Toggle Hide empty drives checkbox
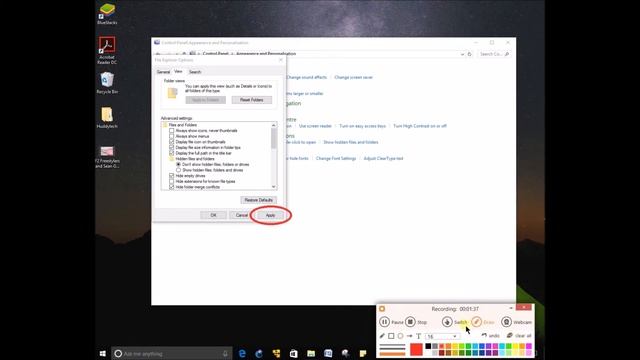The height and width of the screenshot is (360, 640). [171, 176]
